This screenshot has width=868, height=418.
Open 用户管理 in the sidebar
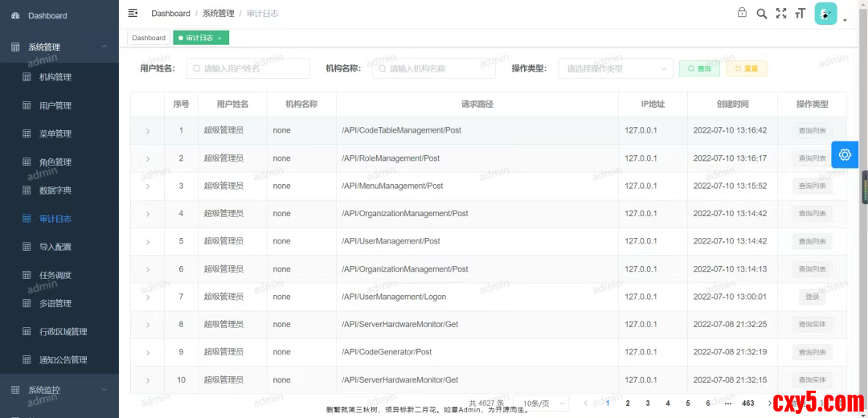point(55,105)
